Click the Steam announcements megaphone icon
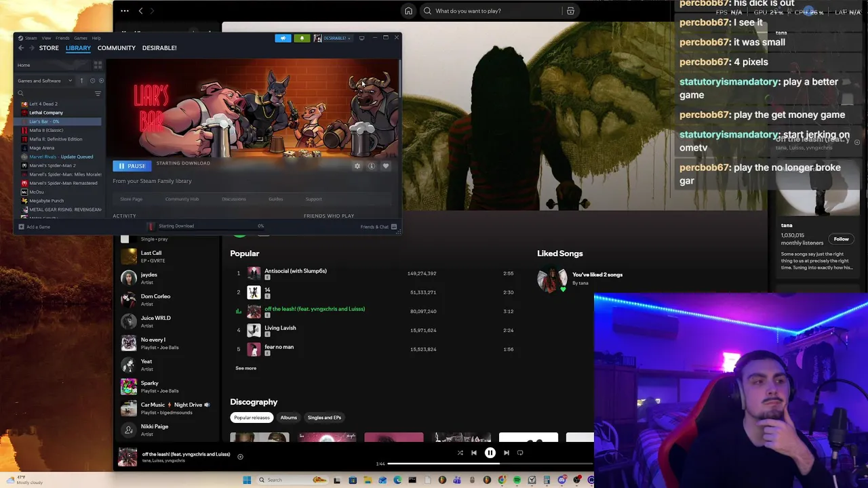The height and width of the screenshot is (488, 868). (x=283, y=38)
